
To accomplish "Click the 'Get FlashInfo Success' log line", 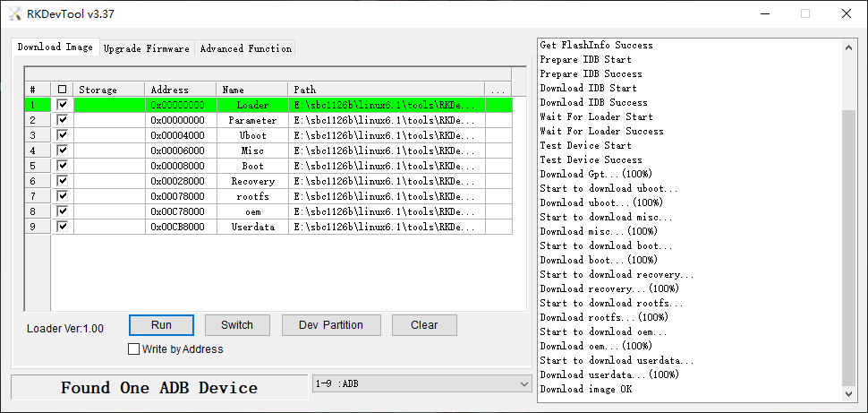I will pos(596,45).
